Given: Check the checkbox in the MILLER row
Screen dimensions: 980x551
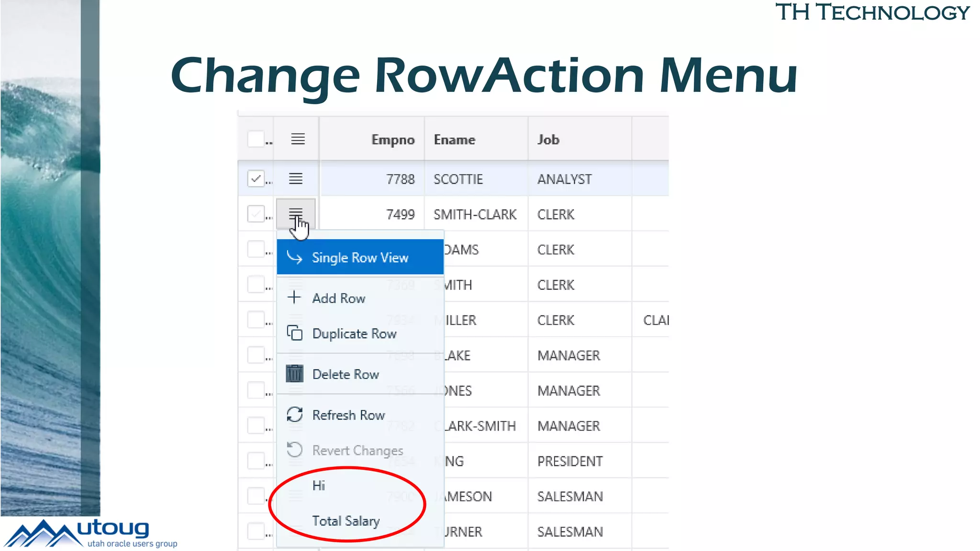Looking at the screenshot, I should tap(256, 320).
